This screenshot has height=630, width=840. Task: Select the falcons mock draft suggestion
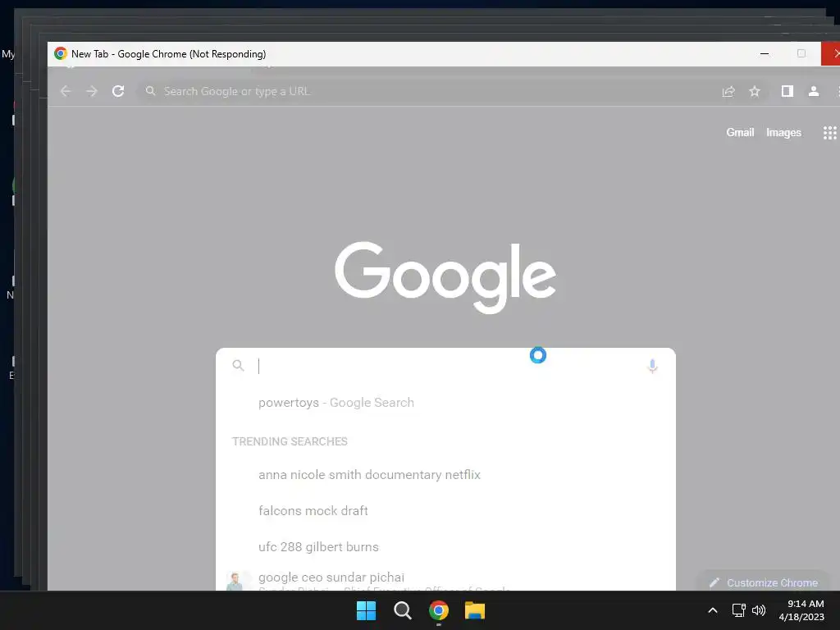coord(445,510)
